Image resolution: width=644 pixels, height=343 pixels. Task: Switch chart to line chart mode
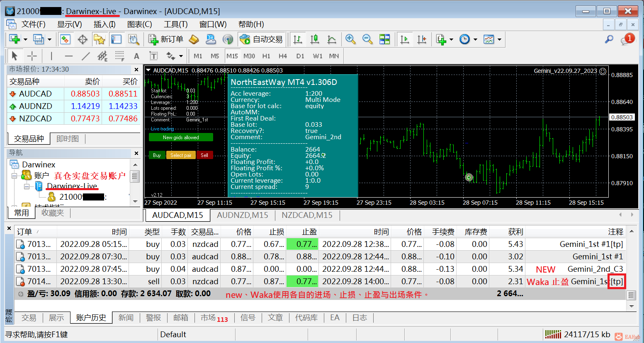332,39
